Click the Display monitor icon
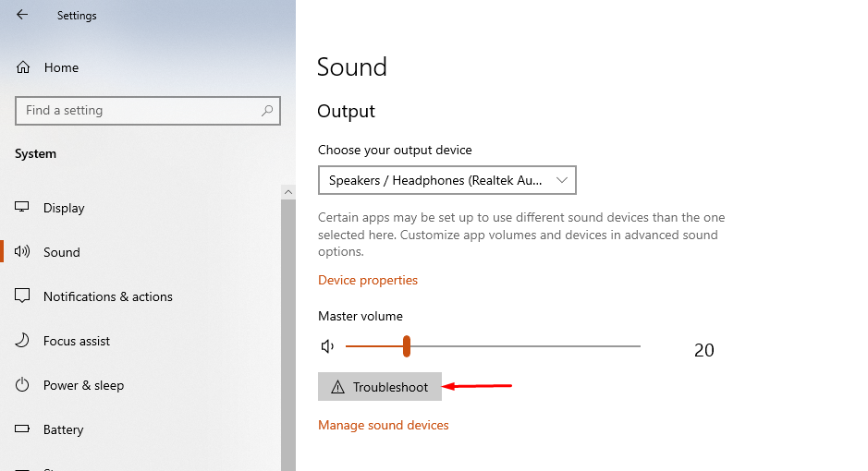868x471 pixels. pyautogui.click(x=21, y=207)
